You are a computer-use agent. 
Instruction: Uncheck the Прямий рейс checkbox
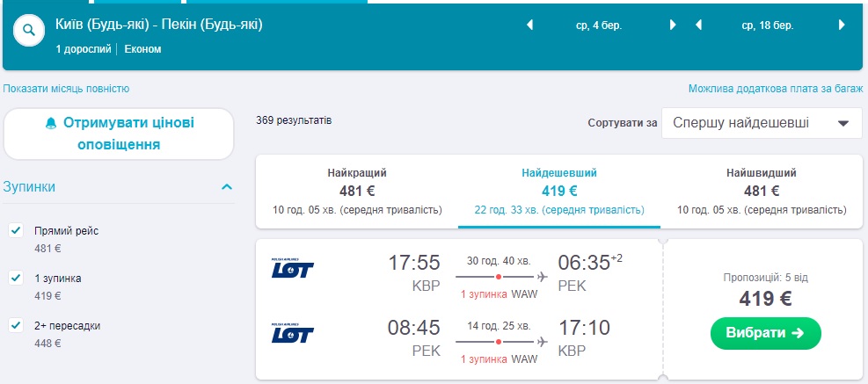(16, 231)
